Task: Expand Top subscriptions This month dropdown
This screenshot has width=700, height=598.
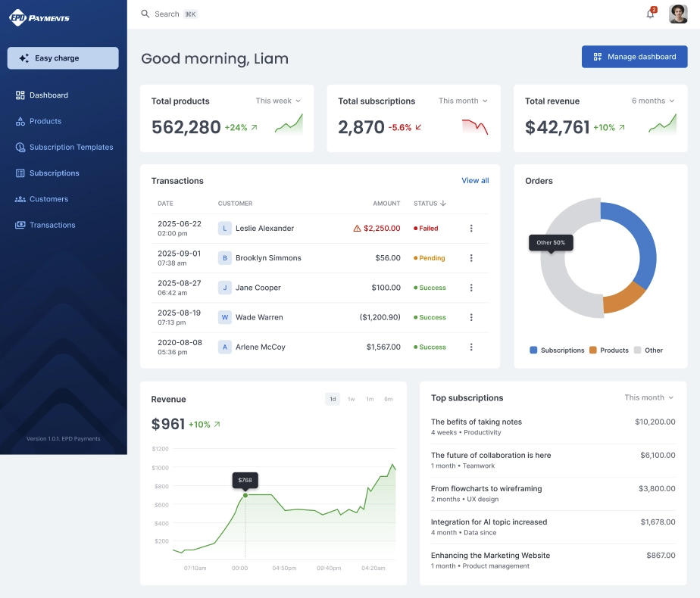Action: pyautogui.click(x=649, y=397)
